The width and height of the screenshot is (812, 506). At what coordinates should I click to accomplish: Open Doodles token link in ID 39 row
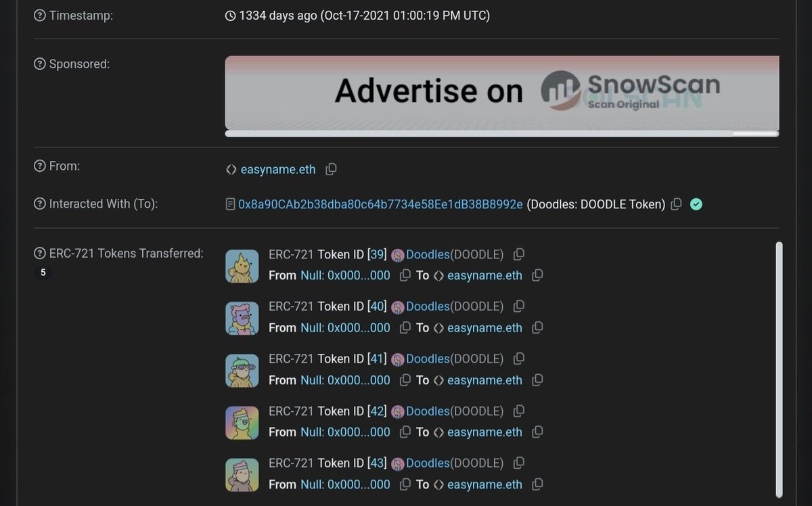coord(428,254)
